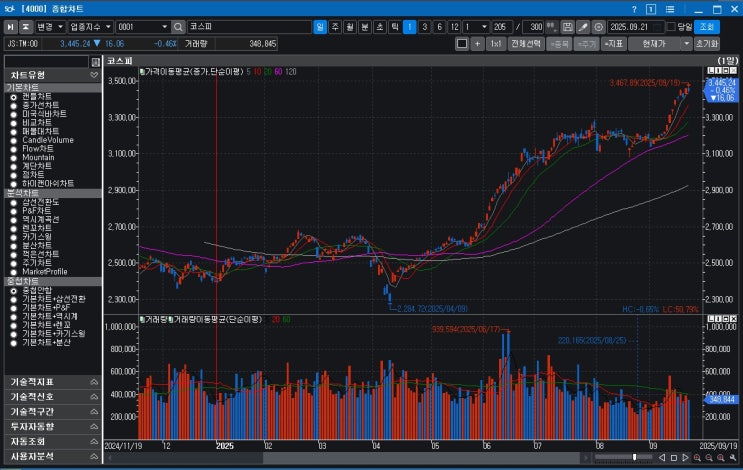743x470 pixels.
Task: Click the calendar icon in the date field
Action: point(658,27)
